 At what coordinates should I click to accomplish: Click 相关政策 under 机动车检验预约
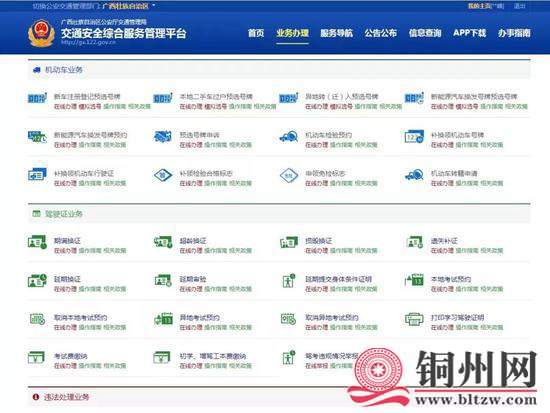(366, 145)
